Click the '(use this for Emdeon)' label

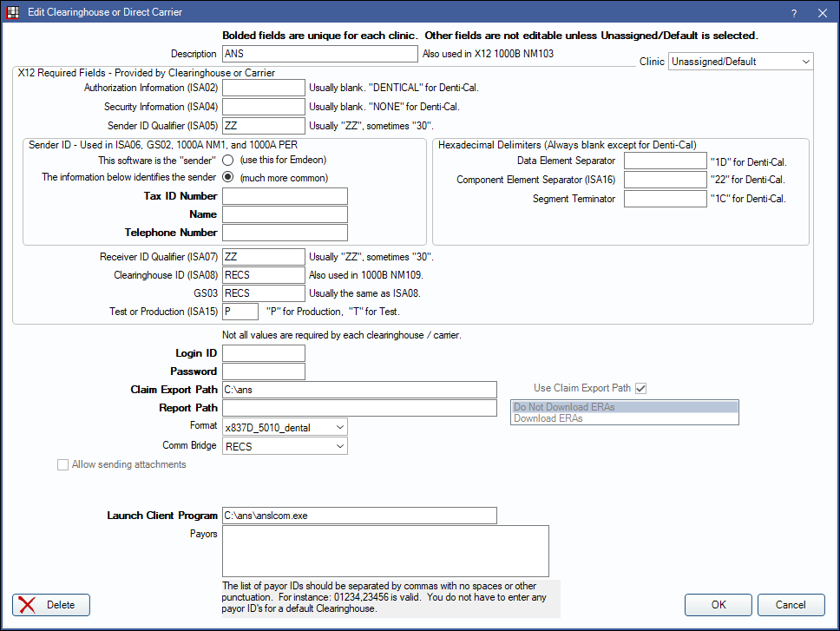(x=283, y=160)
